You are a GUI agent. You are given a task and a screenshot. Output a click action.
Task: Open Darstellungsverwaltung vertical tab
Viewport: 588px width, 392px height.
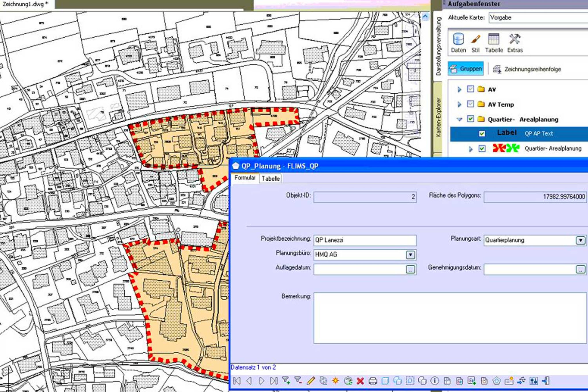[438, 46]
